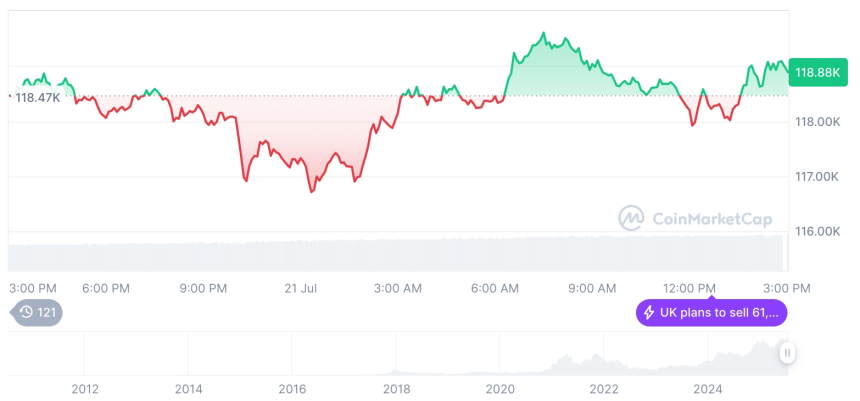Click the 117.00K price axis label
This screenshot has height=401, width=860.
tap(815, 177)
